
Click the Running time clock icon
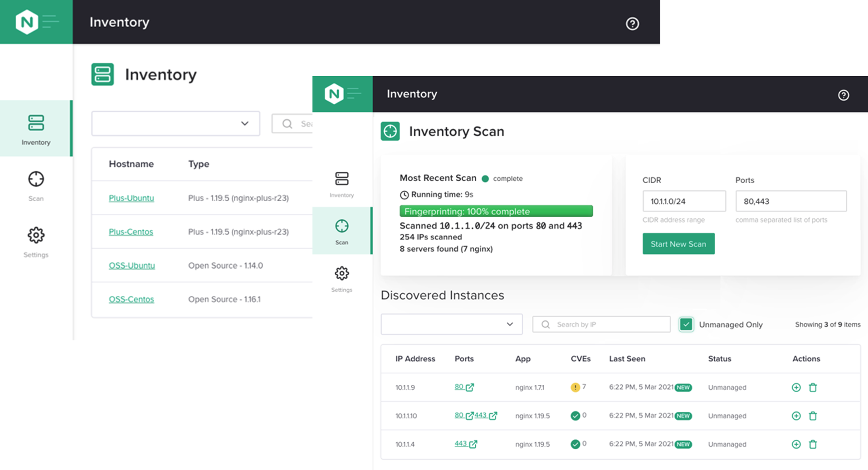click(404, 195)
